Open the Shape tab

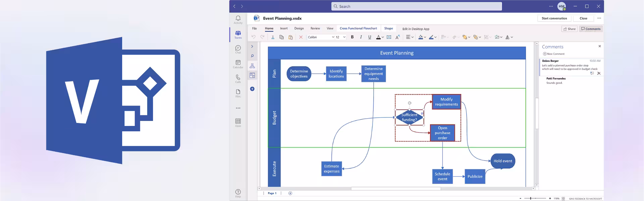[x=389, y=28]
